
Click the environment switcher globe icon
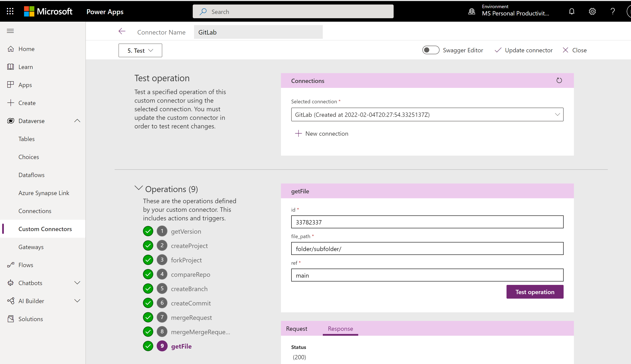472,11
